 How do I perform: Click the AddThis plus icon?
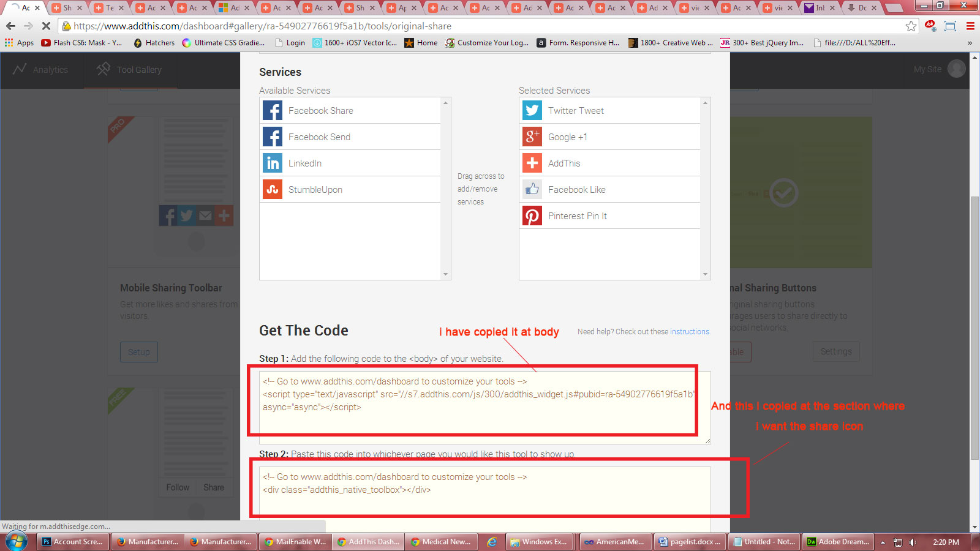532,163
